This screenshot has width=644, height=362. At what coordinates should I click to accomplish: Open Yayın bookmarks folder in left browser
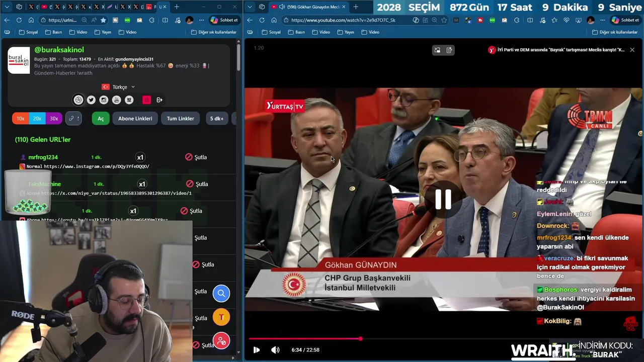coord(103,32)
